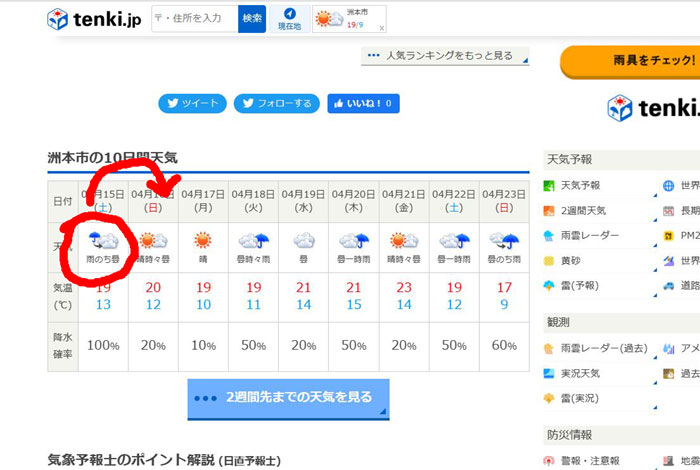This screenshot has width=700, height=470.
Task: Open 2週間天気 sidebar link
Action: (587, 210)
